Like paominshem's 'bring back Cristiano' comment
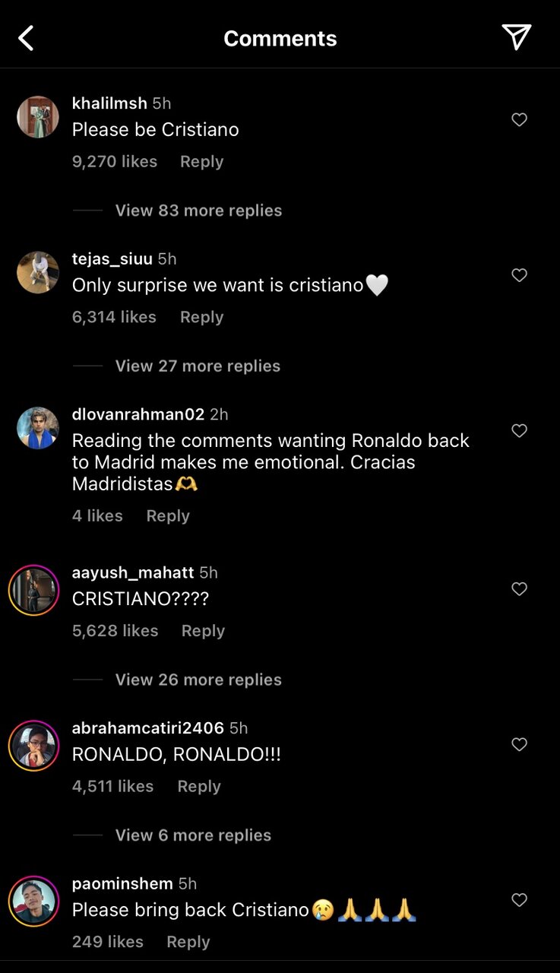Viewport: 560px width, 973px height. coord(519,900)
